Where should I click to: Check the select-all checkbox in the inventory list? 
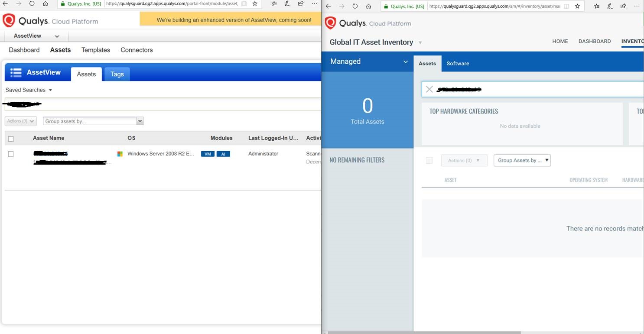[x=429, y=160]
